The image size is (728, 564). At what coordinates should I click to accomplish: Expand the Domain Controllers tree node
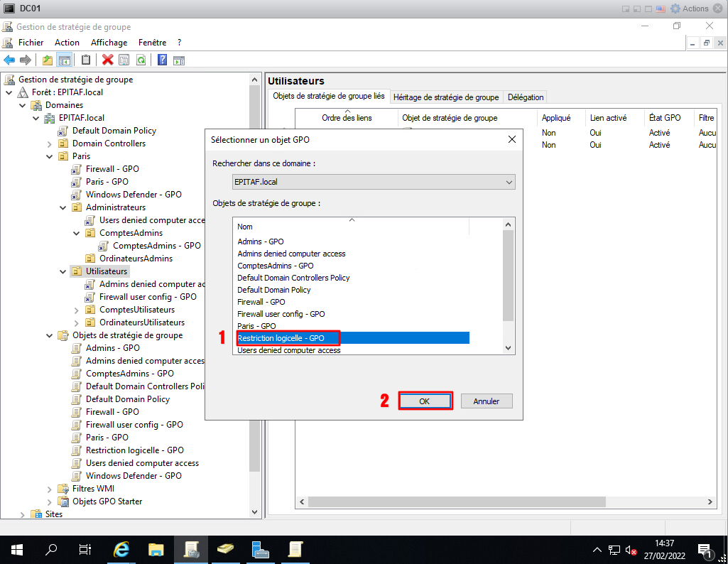[50, 143]
